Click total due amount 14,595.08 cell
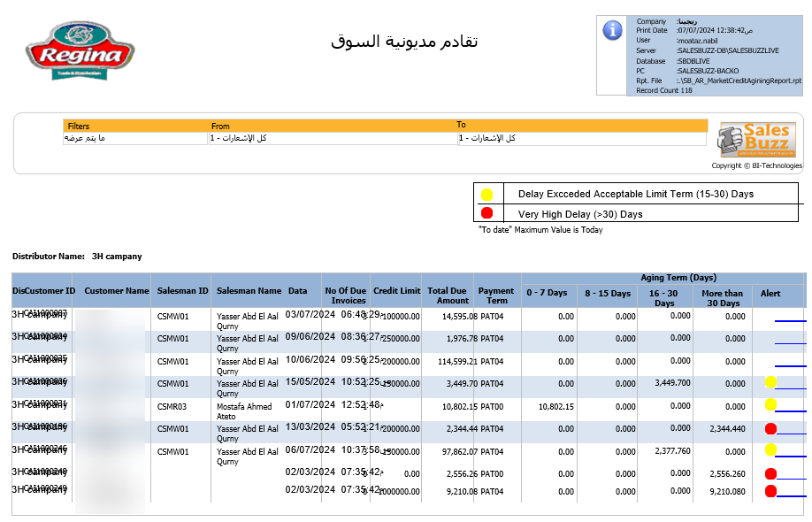The height and width of the screenshot is (522, 812). pos(453,316)
